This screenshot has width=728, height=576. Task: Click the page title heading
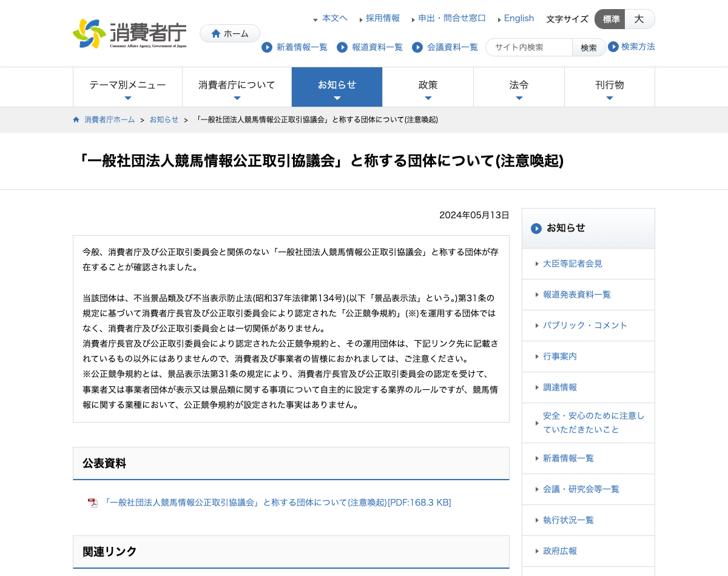point(321,161)
